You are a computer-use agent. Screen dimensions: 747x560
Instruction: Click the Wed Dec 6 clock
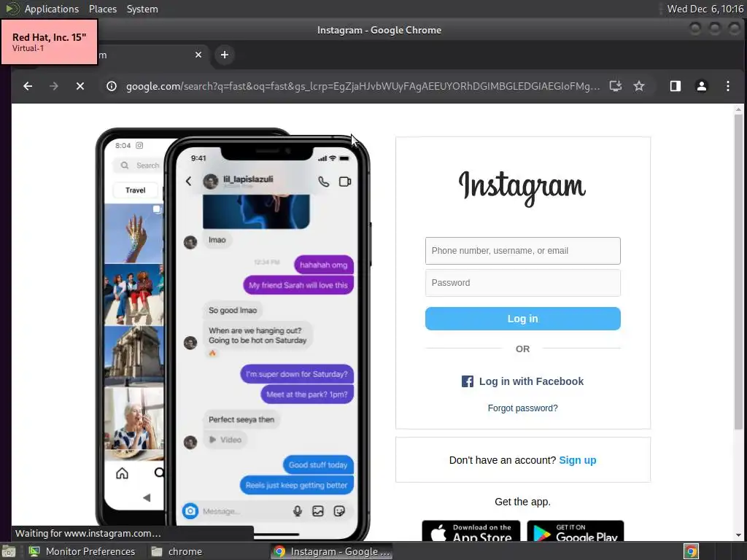pyautogui.click(x=705, y=9)
